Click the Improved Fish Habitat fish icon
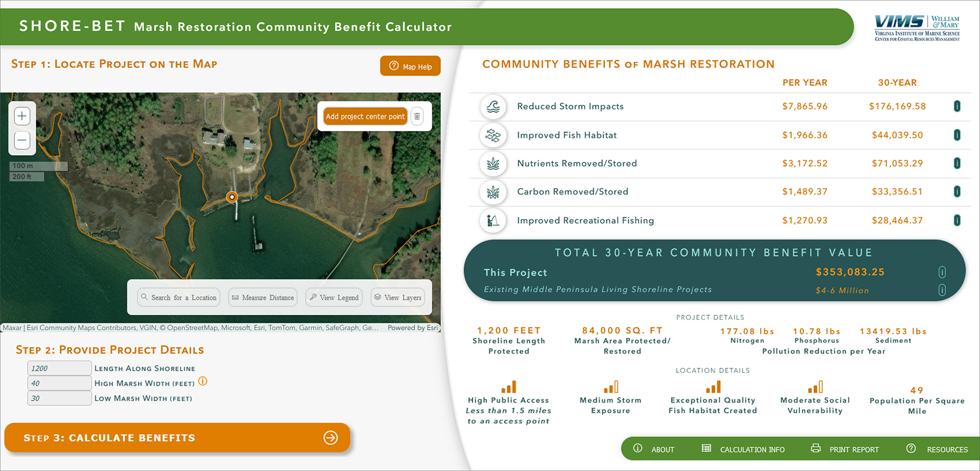The height and width of the screenshot is (471, 980). 493,135
